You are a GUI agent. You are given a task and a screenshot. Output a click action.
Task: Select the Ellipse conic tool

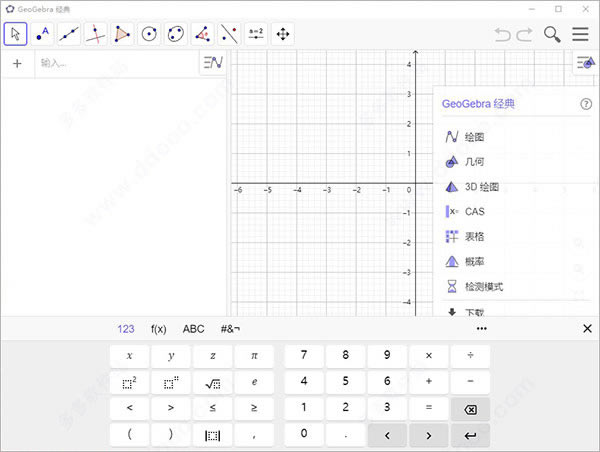pyautogui.click(x=176, y=34)
